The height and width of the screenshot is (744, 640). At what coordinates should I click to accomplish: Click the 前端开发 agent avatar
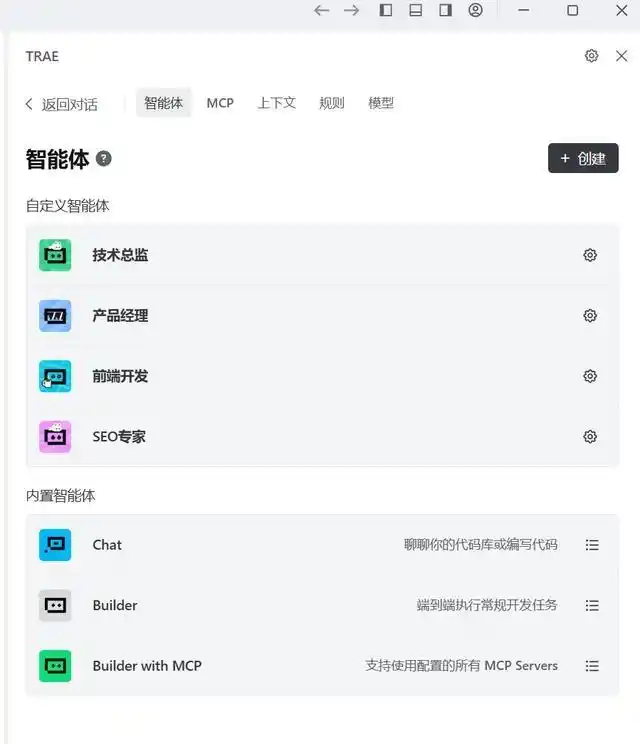click(55, 376)
